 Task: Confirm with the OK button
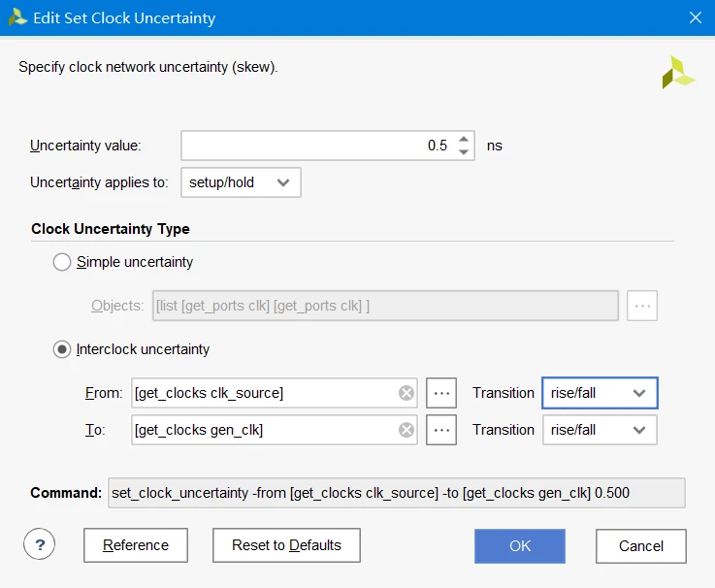pos(520,546)
